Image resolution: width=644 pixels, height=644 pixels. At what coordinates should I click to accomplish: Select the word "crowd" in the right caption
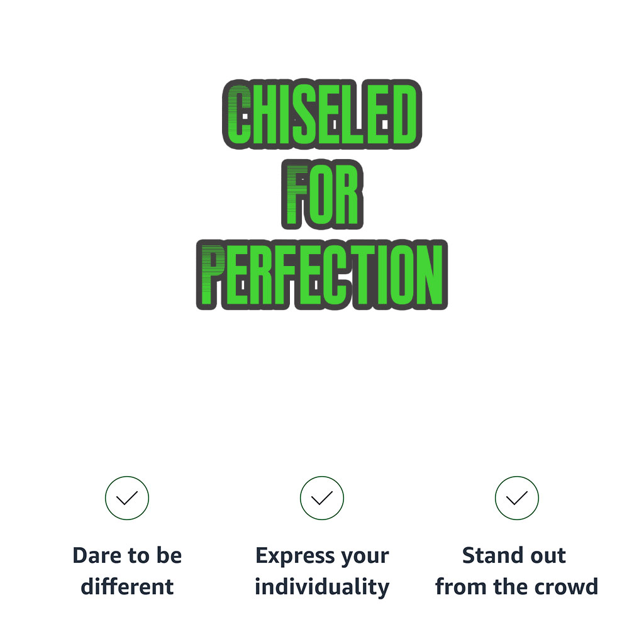567,587
